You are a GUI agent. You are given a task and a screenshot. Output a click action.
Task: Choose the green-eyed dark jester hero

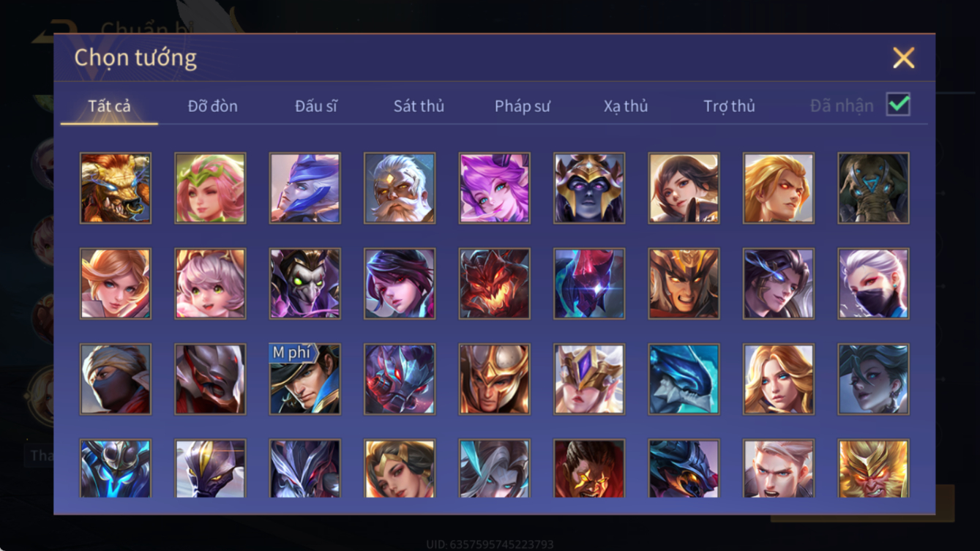(x=304, y=283)
